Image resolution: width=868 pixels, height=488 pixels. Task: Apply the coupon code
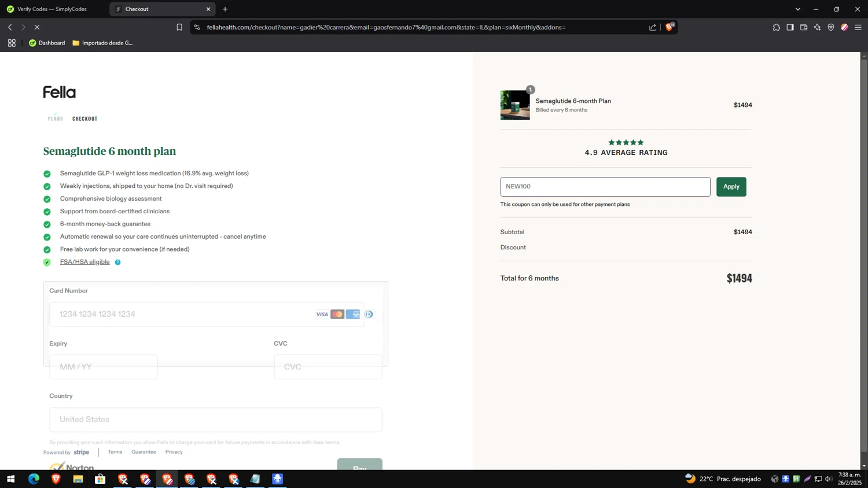click(731, 187)
